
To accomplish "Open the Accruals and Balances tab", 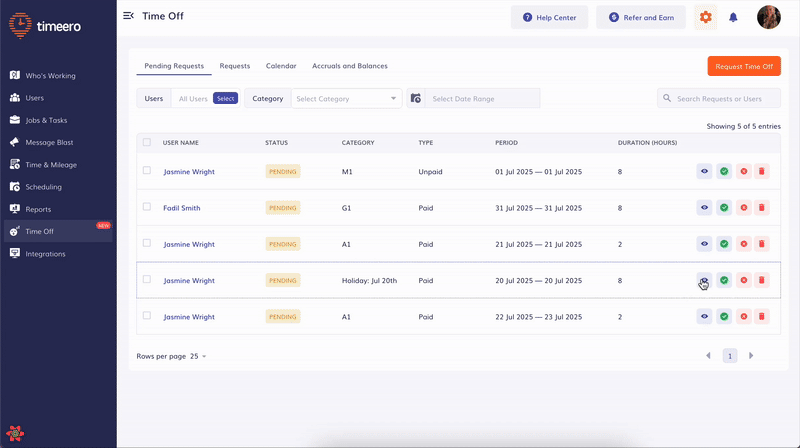I will [349, 66].
